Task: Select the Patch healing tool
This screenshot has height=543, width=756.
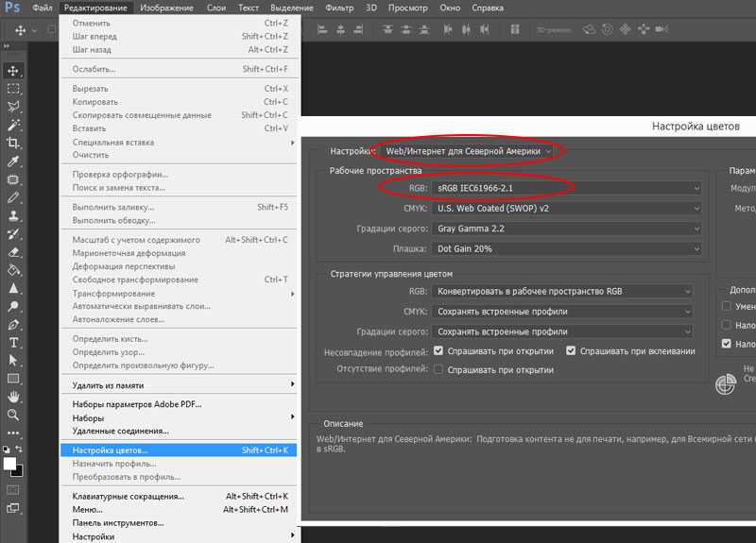Action: pyautogui.click(x=13, y=179)
